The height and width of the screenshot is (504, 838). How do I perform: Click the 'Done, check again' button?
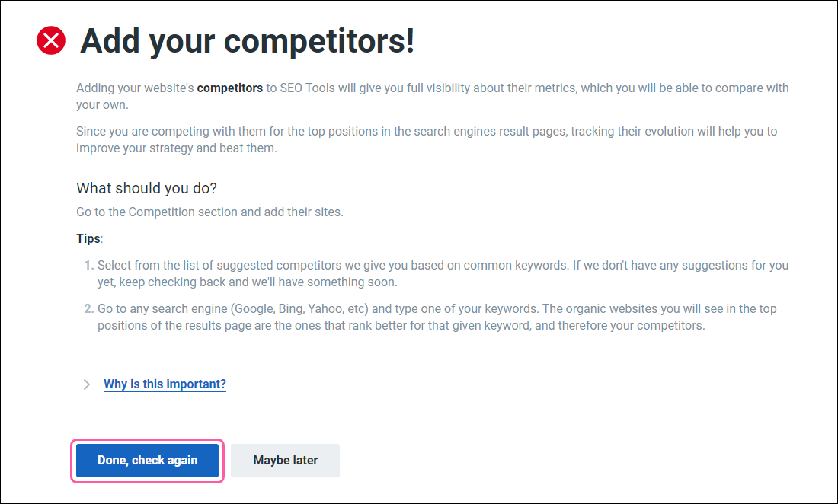coord(148,460)
